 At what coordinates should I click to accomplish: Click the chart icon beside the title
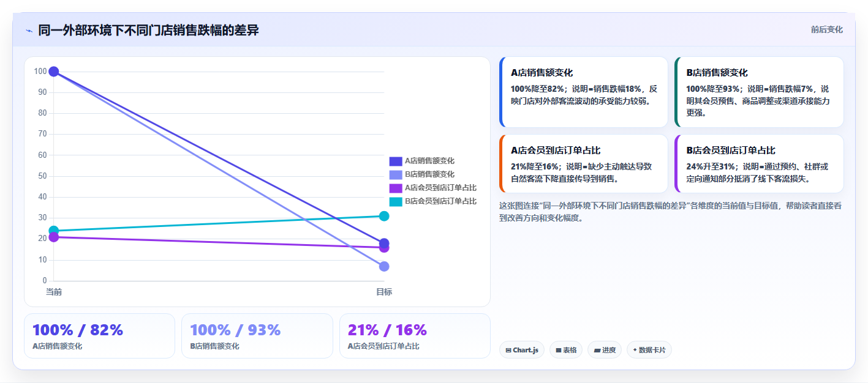29,30
